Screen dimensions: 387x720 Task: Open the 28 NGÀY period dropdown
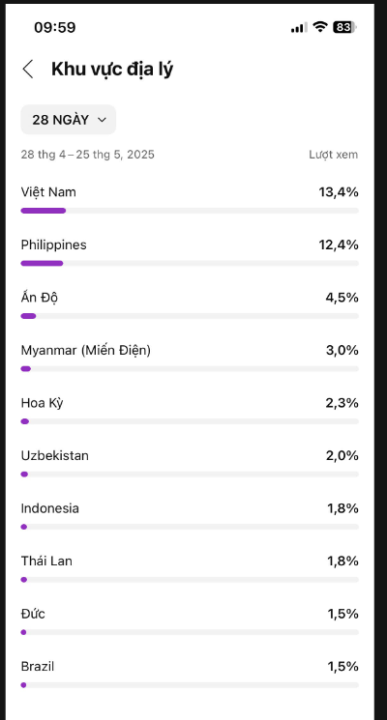coord(68,120)
